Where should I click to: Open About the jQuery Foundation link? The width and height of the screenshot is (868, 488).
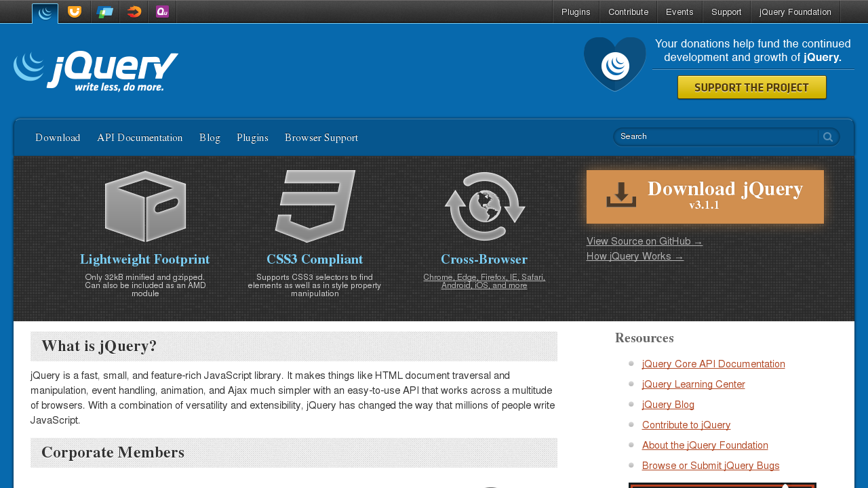pyautogui.click(x=705, y=445)
